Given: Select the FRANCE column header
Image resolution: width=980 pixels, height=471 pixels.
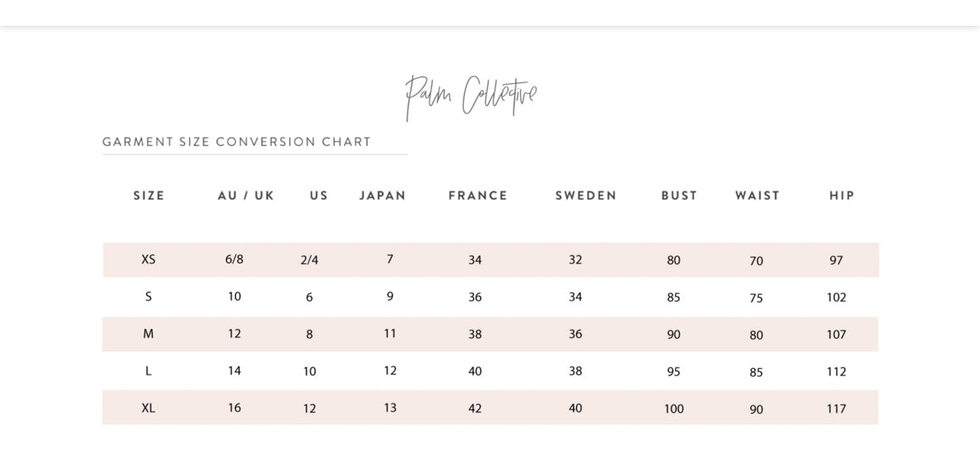Looking at the screenshot, I should tap(478, 196).
